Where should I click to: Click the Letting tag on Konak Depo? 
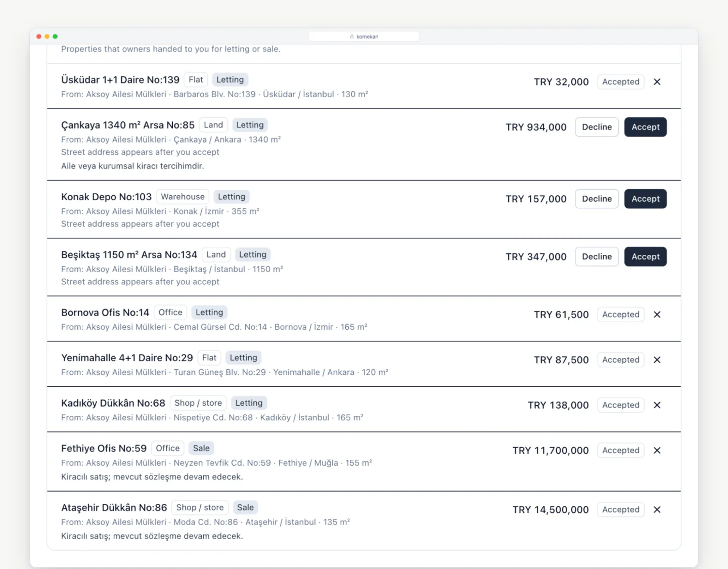[x=232, y=197]
